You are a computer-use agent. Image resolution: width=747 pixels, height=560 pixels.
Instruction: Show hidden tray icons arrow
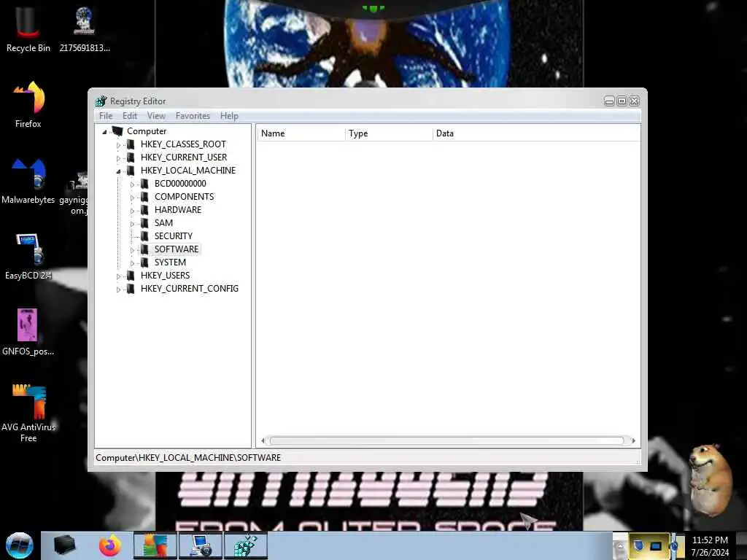click(x=620, y=546)
